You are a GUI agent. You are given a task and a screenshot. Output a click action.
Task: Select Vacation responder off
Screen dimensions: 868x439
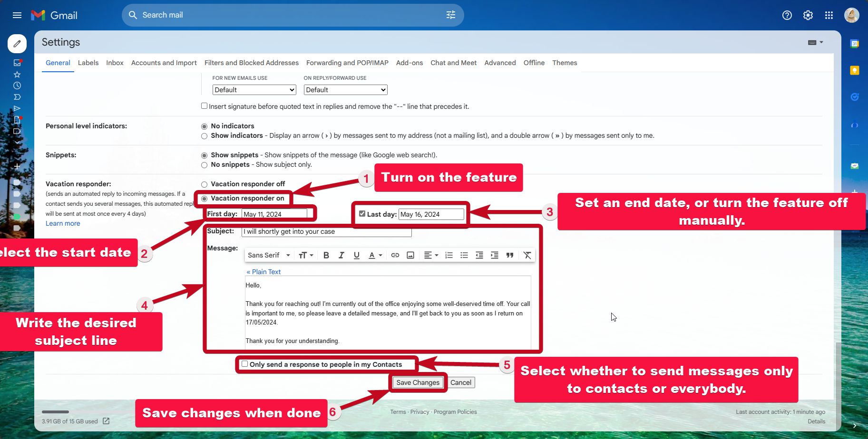[x=204, y=184]
